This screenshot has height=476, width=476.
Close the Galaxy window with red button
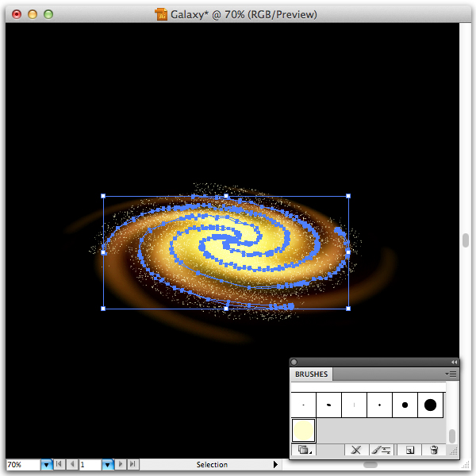(17, 14)
